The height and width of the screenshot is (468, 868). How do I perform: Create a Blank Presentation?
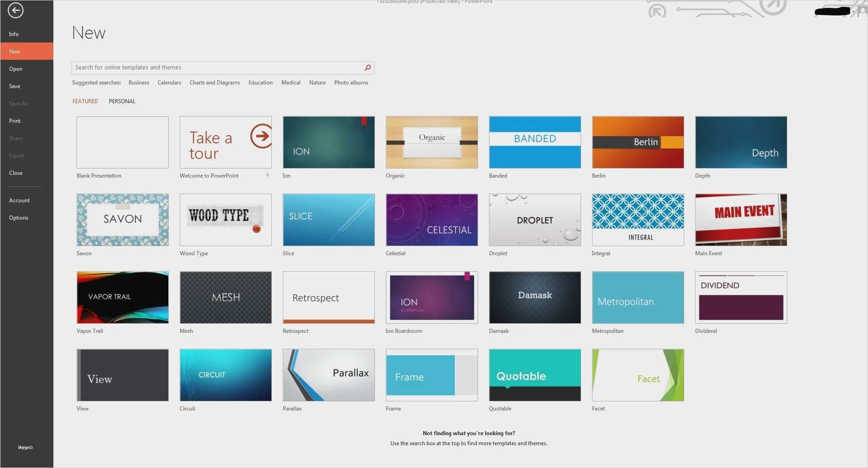click(122, 142)
